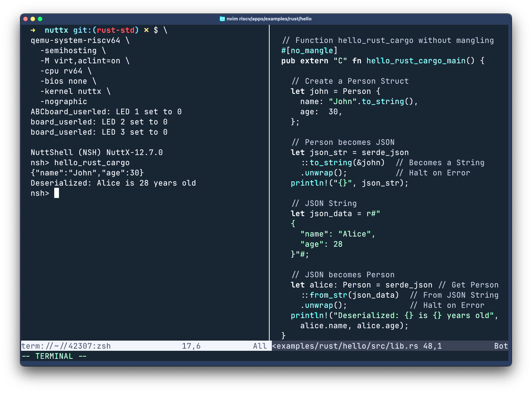Click the qemu-system-riscv64 command line
Viewport: 532px width, 393px height.
(x=75, y=40)
